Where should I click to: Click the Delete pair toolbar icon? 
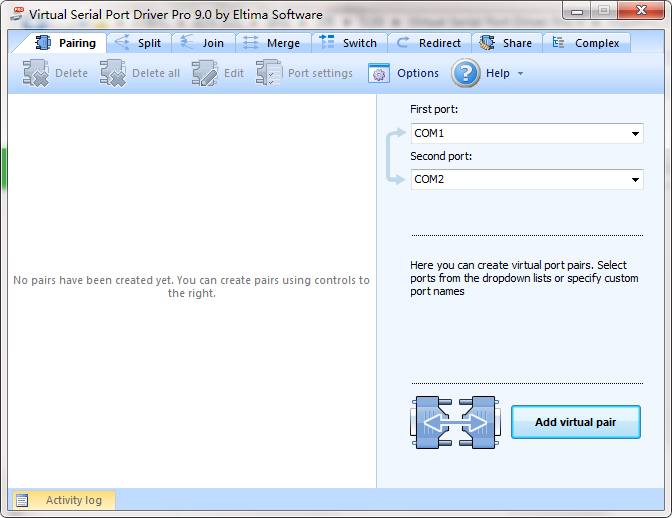[36, 73]
